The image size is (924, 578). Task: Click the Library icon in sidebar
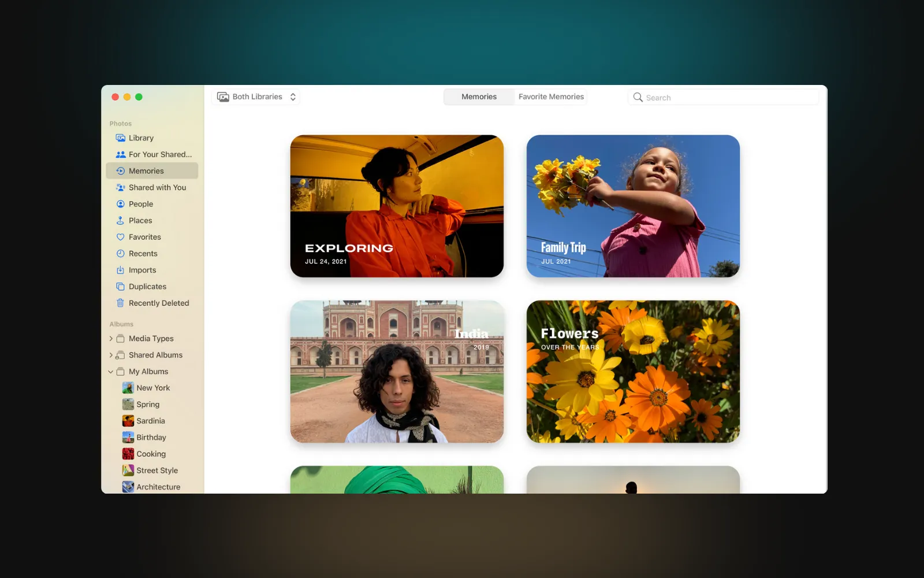pos(120,138)
